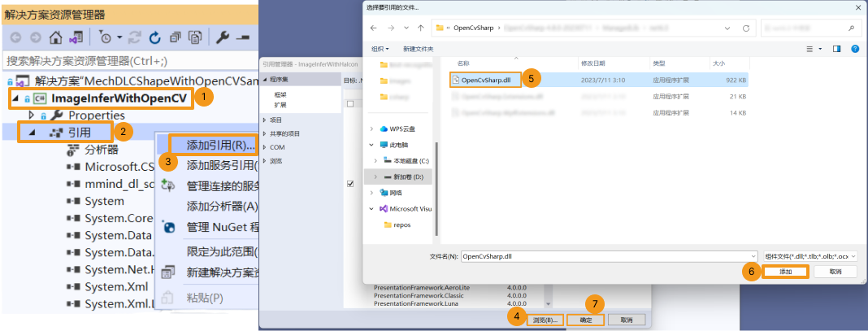Collapse the ImageInferWithOpenCV project node
Image resolution: width=868 pixels, height=331 pixels.
tap(15, 99)
